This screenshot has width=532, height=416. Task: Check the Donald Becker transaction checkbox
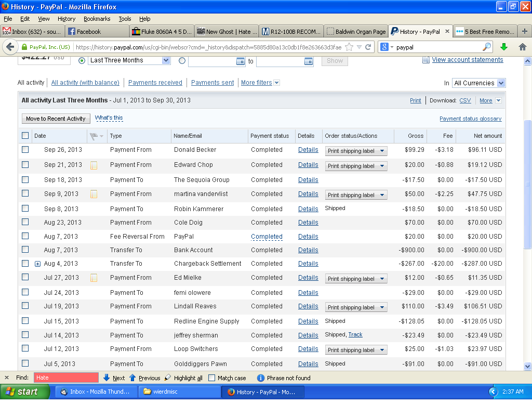click(x=25, y=150)
